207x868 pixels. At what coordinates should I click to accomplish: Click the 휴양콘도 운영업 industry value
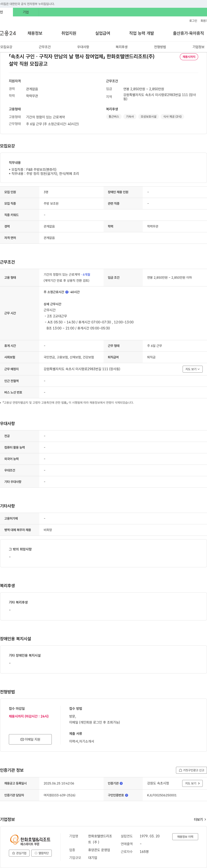point(99,850)
